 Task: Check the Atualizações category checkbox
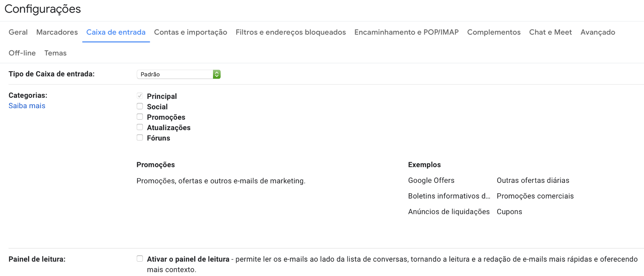(140, 127)
